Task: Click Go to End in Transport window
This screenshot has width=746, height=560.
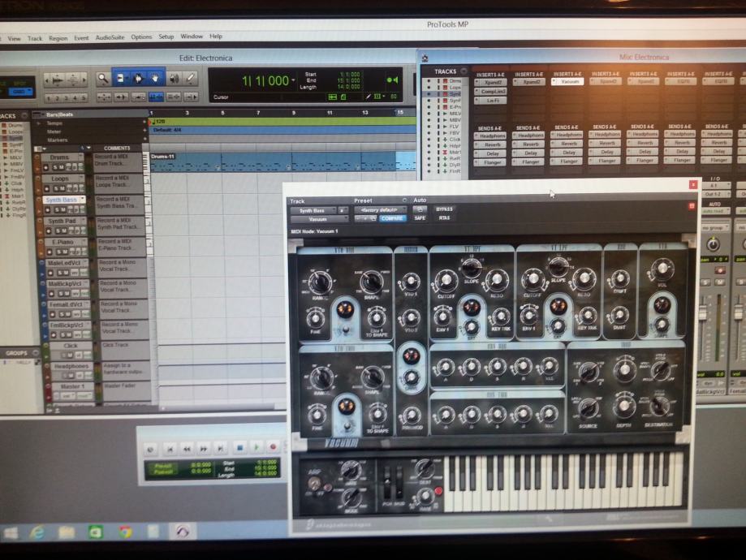Action: pyautogui.click(x=220, y=448)
